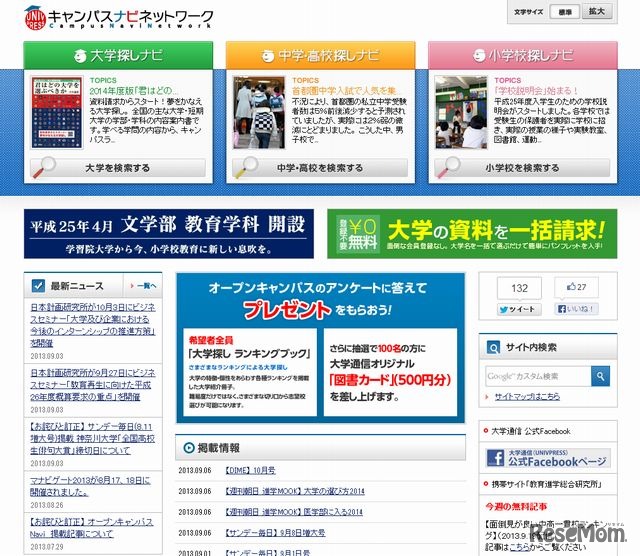Click the face icon in 大学探しナビ header

click(80, 56)
